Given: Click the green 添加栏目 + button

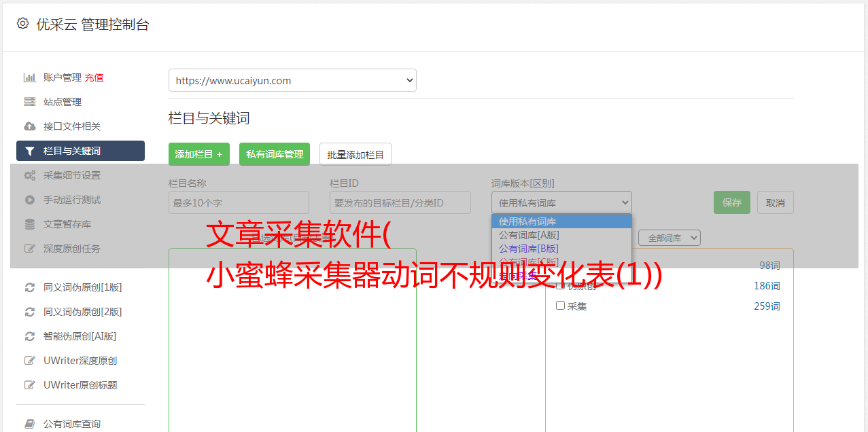Looking at the screenshot, I should click(x=198, y=154).
